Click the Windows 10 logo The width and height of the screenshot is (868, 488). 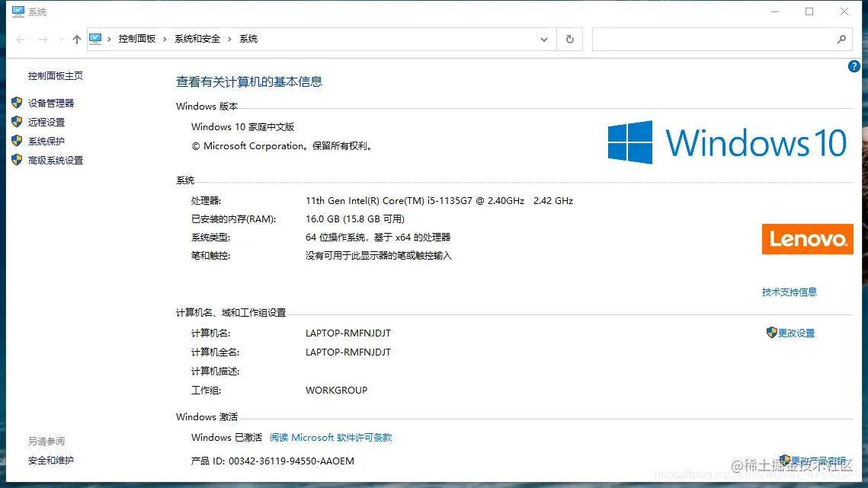727,142
